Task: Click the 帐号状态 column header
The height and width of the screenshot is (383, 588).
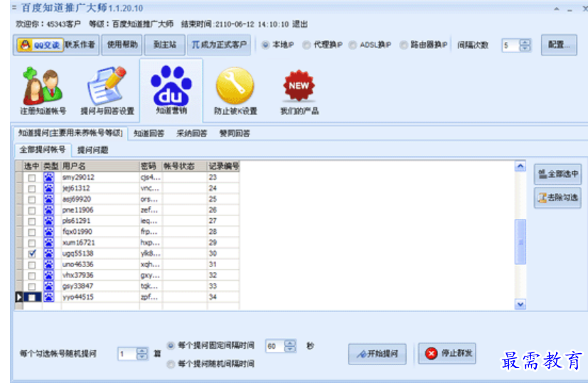Action: tap(184, 166)
